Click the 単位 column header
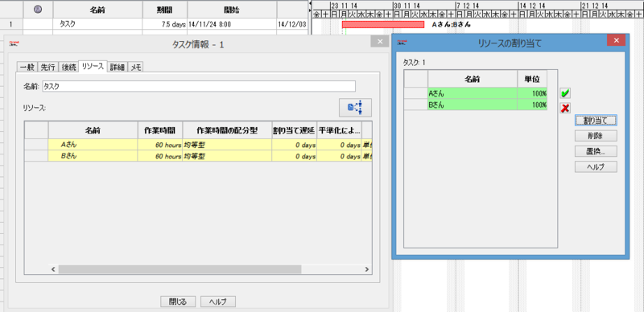This screenshot has height=312, width=644. (x=532, y=79)
